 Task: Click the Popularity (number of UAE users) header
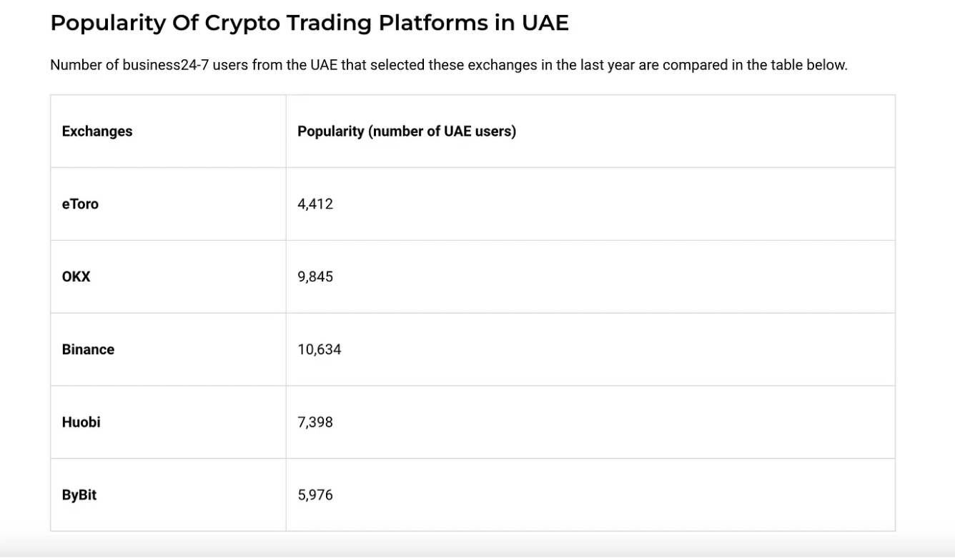tap(406, 131)
